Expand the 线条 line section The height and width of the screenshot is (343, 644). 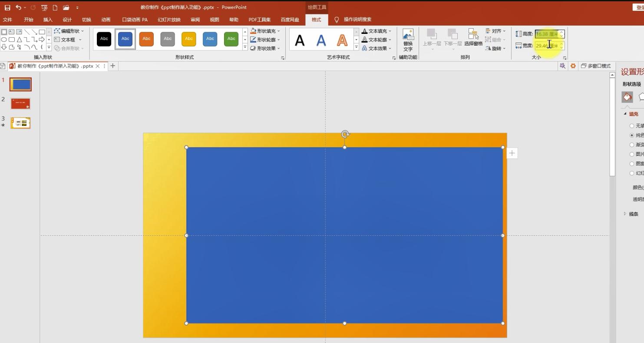coord(631,214)
